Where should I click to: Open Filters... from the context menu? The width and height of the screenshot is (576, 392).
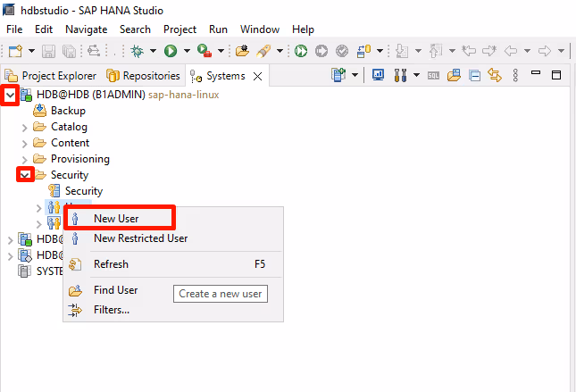(x=112, y=310)
